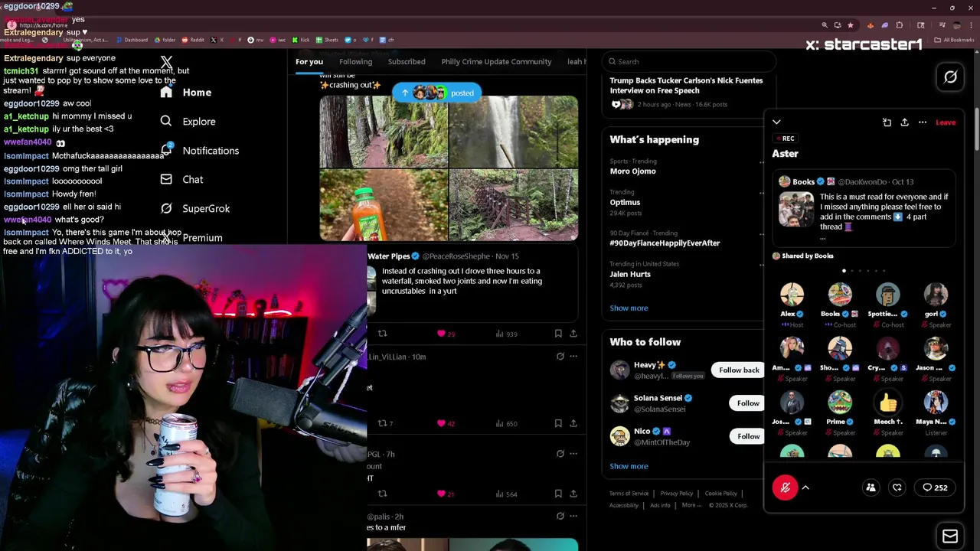Open more menu on the @palis post

click(x=573, y=517)
